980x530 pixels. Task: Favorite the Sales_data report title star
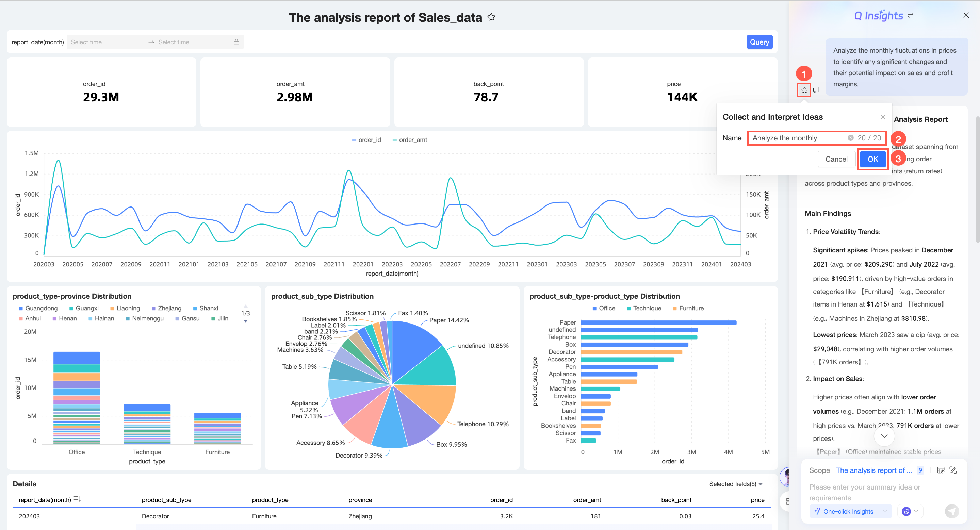click(491, 17)
